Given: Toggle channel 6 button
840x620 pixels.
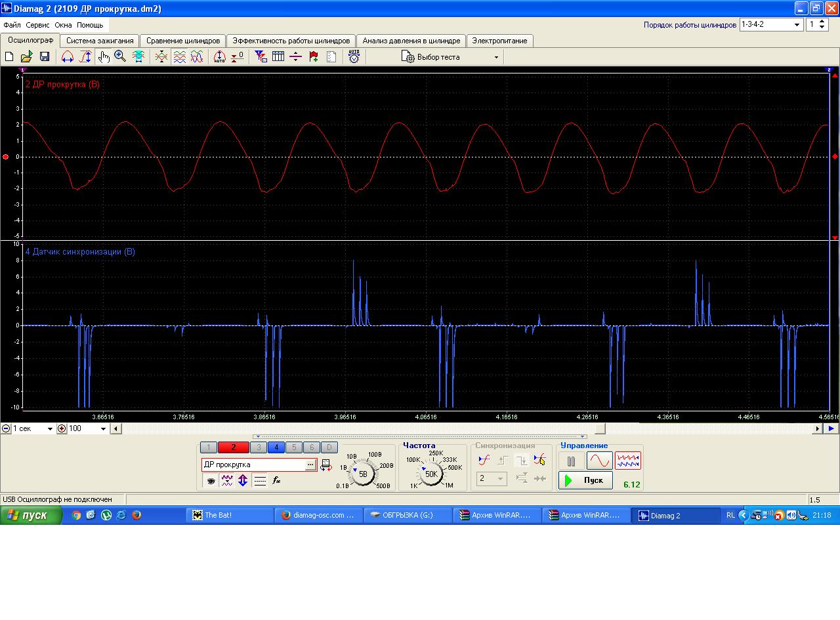Looking at the screenshot, I should 312,447.
